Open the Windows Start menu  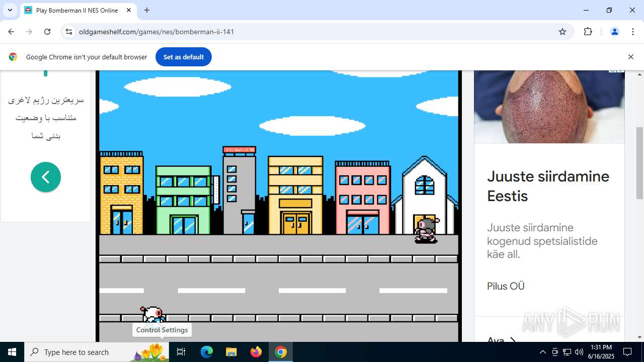[12, 352]
